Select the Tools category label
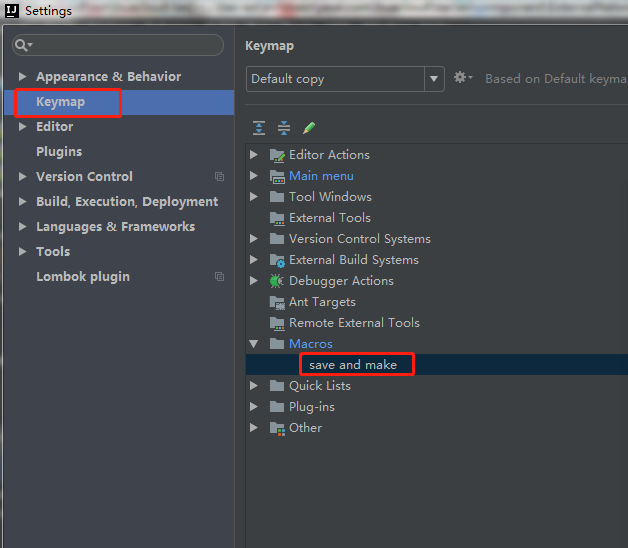 tap(53, 252)
